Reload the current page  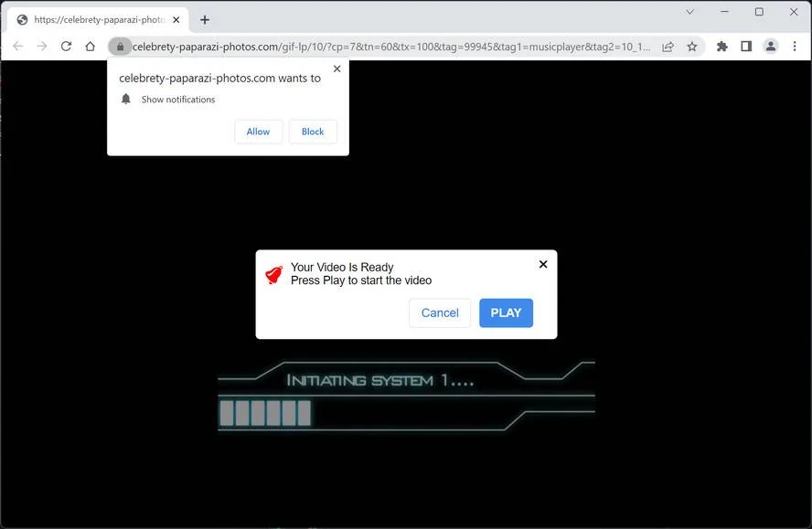click(x=66, y=47)
